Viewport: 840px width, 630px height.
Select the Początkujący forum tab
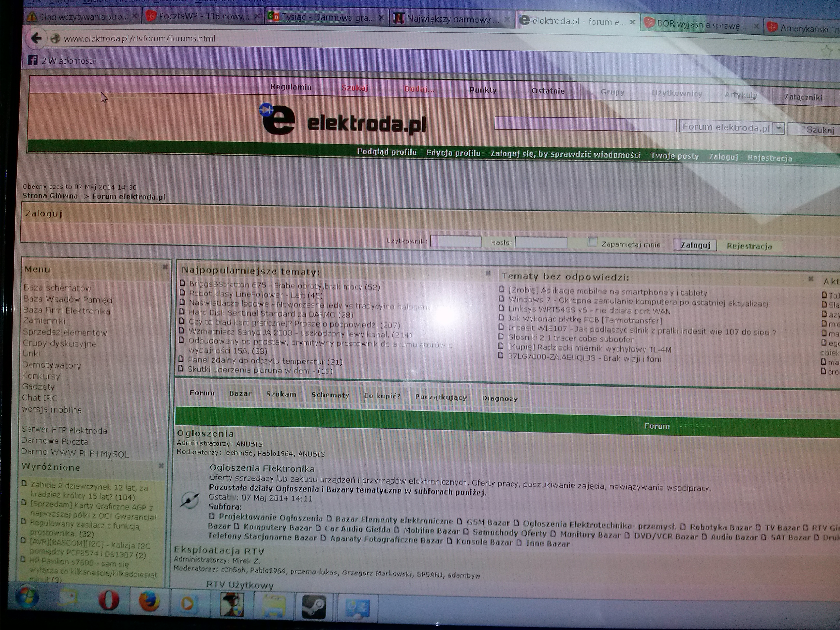coord(441,397)
